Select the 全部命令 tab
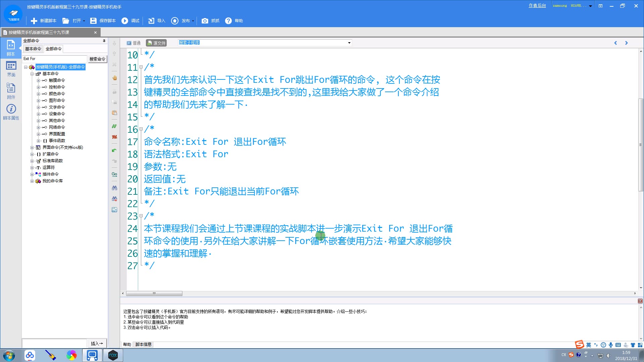The width and height of the screenshot is (644, 362). 54,49
